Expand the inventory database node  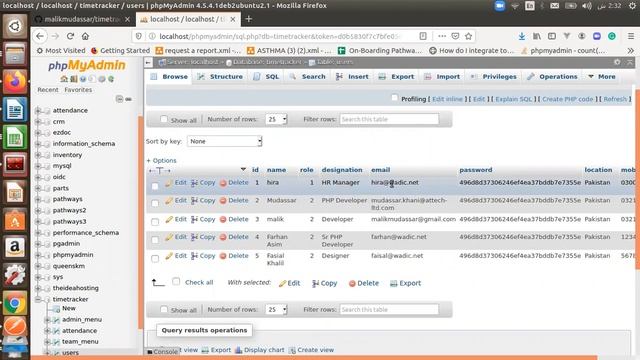[x=38, y=155]
